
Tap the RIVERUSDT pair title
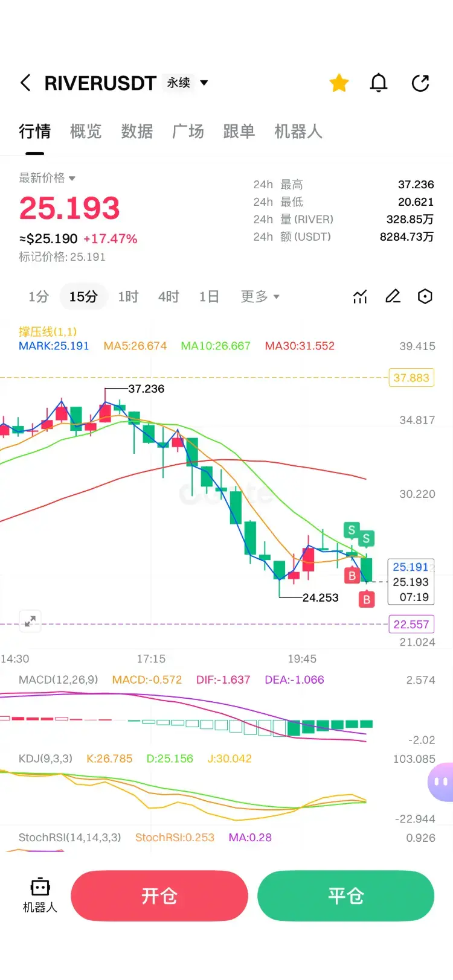pos(100,83)
